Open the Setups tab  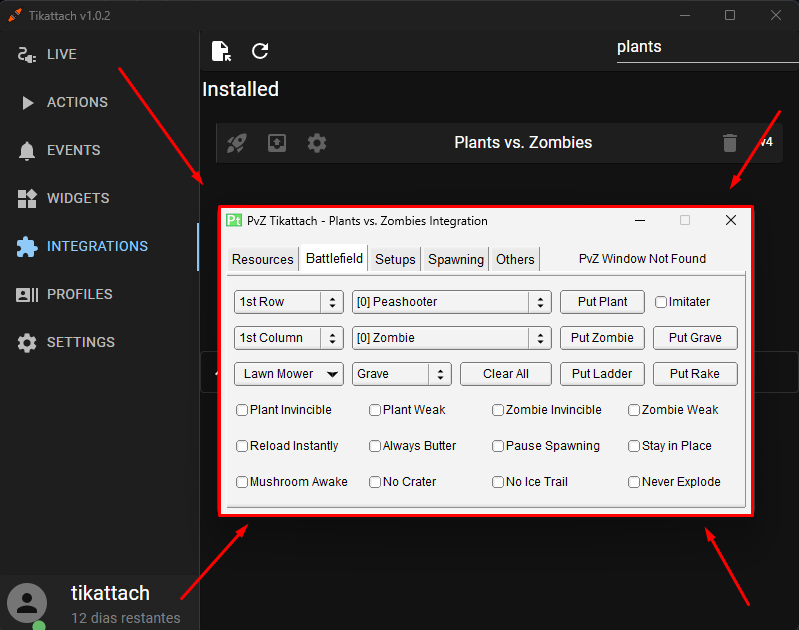coord(395,259)
